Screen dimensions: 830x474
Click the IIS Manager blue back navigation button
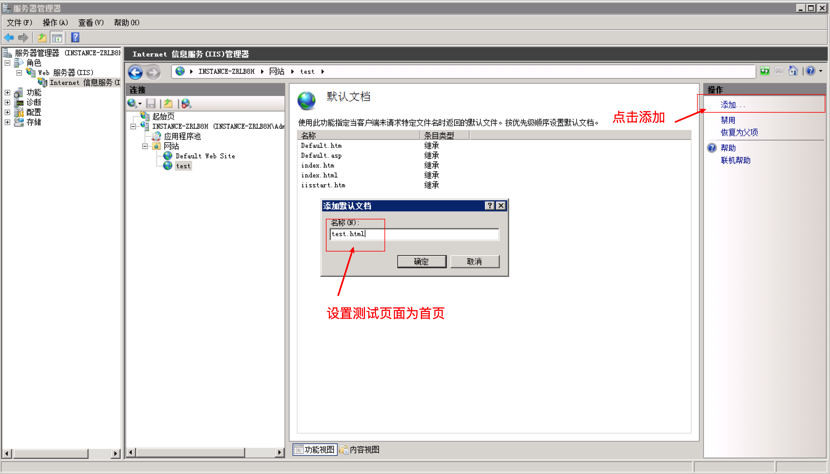point(136,72)
